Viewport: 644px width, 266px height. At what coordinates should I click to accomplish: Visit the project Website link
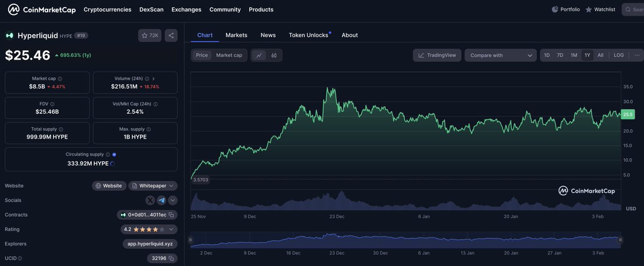[109, 186]
